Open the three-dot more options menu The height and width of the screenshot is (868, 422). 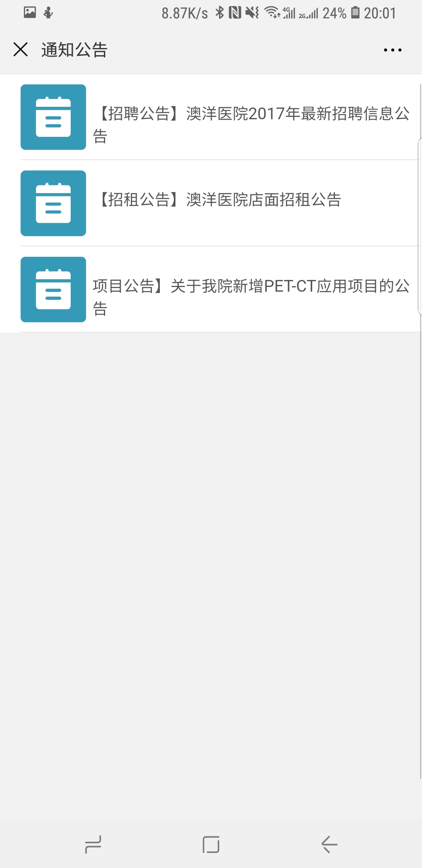[392, 50]
